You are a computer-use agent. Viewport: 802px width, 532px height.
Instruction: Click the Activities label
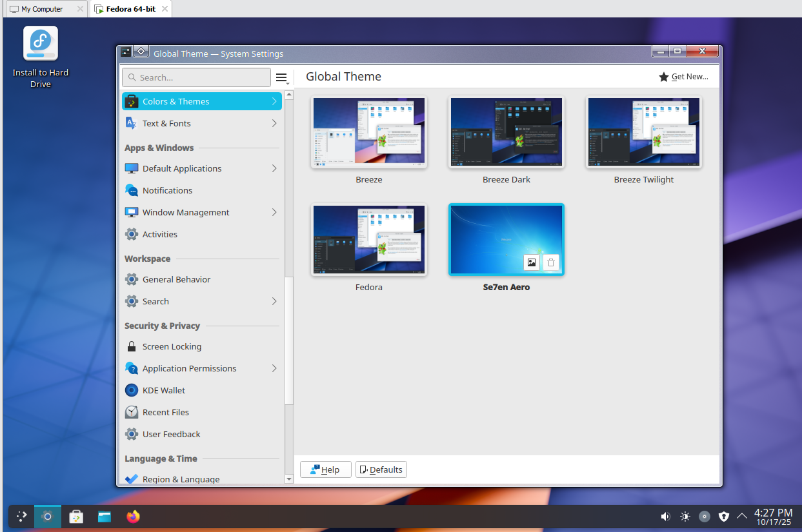160,234
